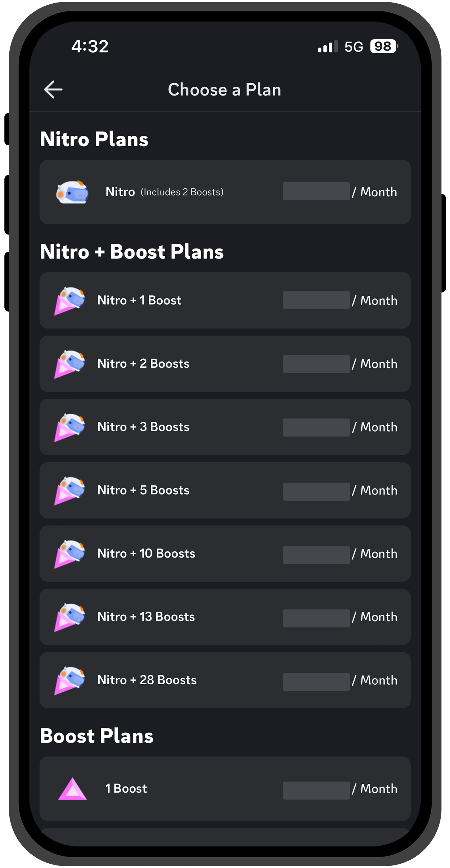Tap the back arrow icon
The width and height of the screenshot is (450, 868).
pyautogui.click(x=53, y=90)
